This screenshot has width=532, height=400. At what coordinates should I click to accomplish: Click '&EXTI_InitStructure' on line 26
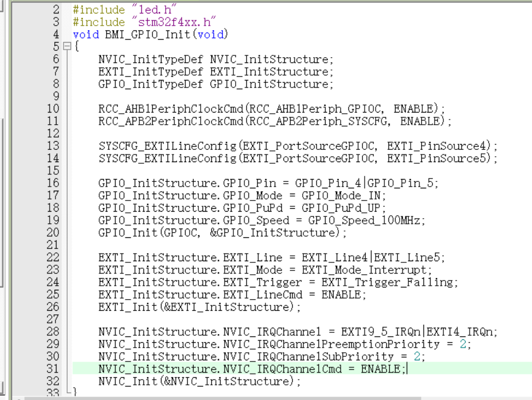coord(228,307)
